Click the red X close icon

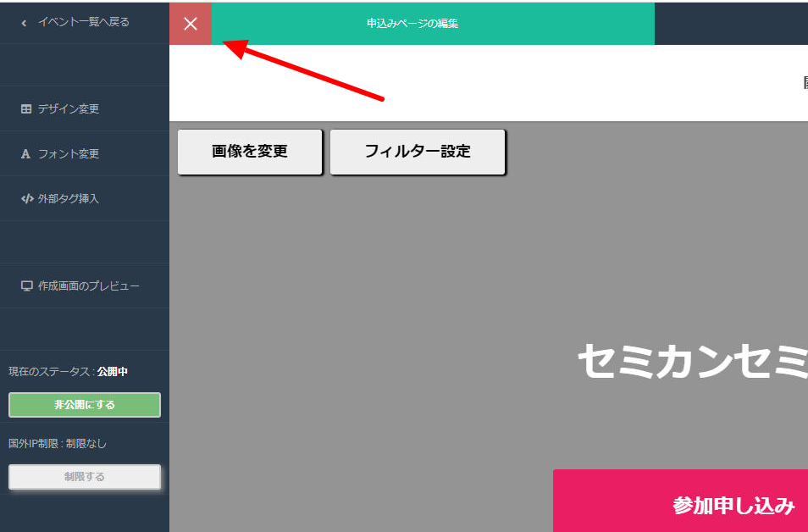click(x=191, y=24)
